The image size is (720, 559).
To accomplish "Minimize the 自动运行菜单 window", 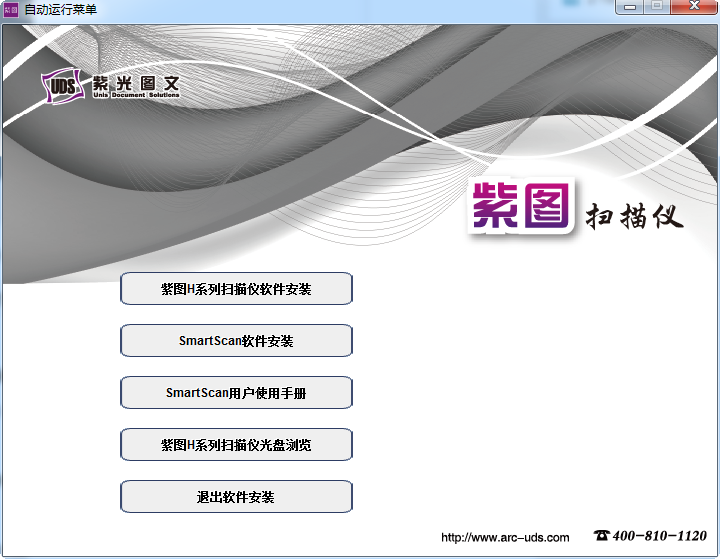I will [630, 6].
